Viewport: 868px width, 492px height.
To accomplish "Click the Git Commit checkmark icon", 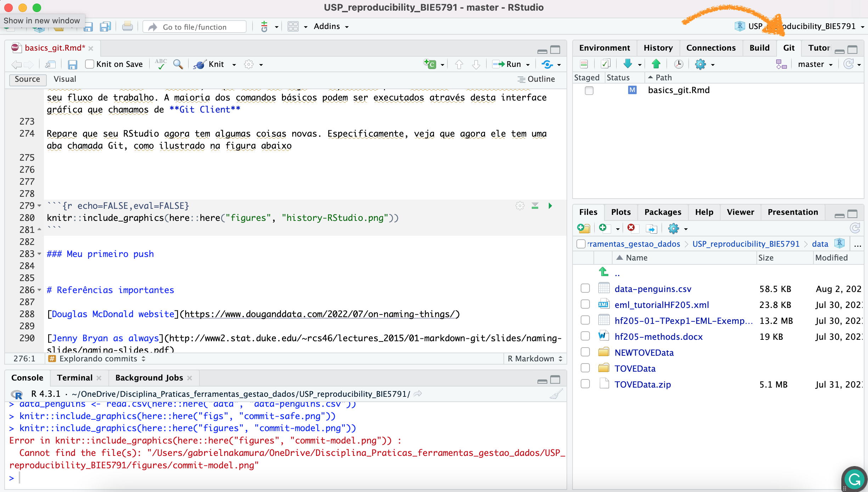I will coord(605,64).
